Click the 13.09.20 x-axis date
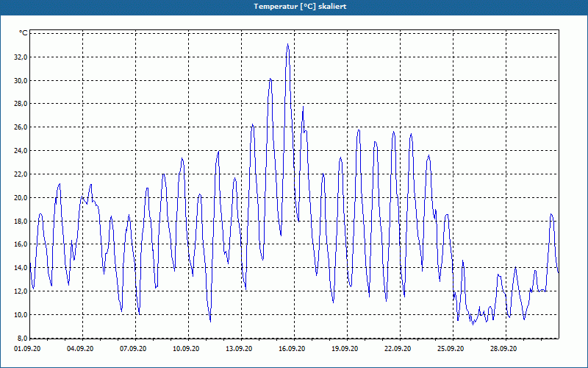The height and width of the screenshot is (368, 588). [240, 349]
